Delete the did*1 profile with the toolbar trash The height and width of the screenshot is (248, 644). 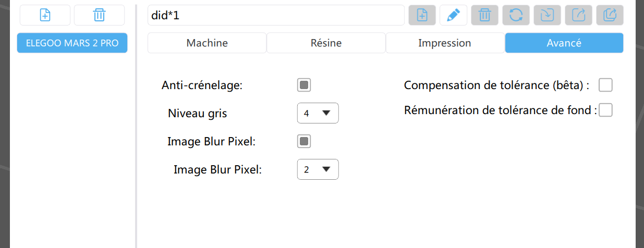(x=484, y=15)
